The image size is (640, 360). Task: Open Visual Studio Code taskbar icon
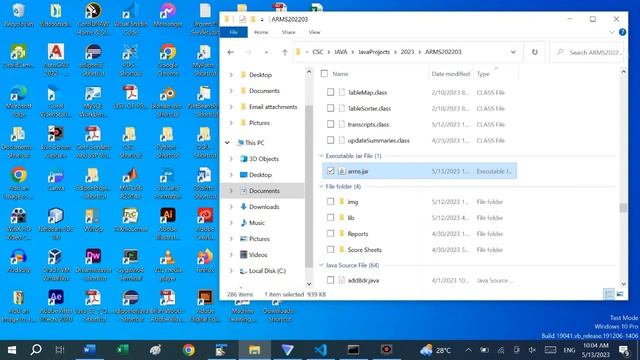click(x=321, y=350)
